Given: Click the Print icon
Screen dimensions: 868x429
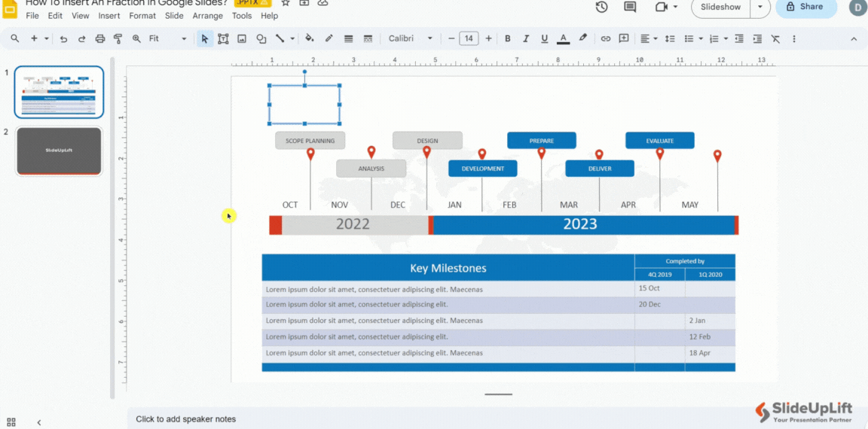Looking at the screenshot, I should point(100,38).
